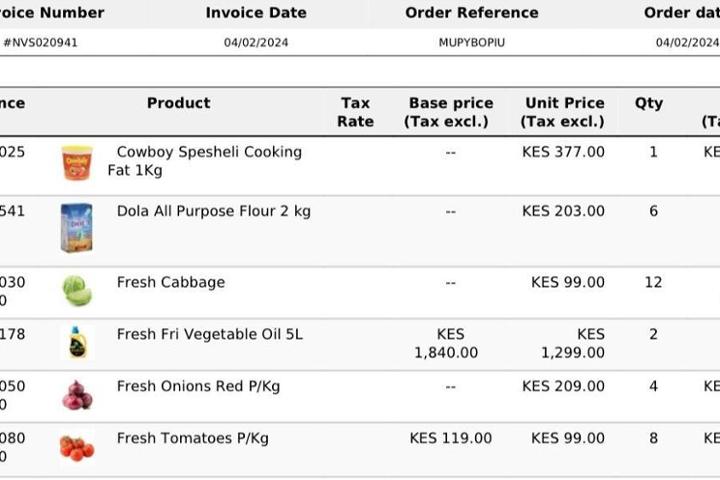Click the Fresh Fri oil bottle image
This screenshot has height=480, width=720.
pos(77,343)
